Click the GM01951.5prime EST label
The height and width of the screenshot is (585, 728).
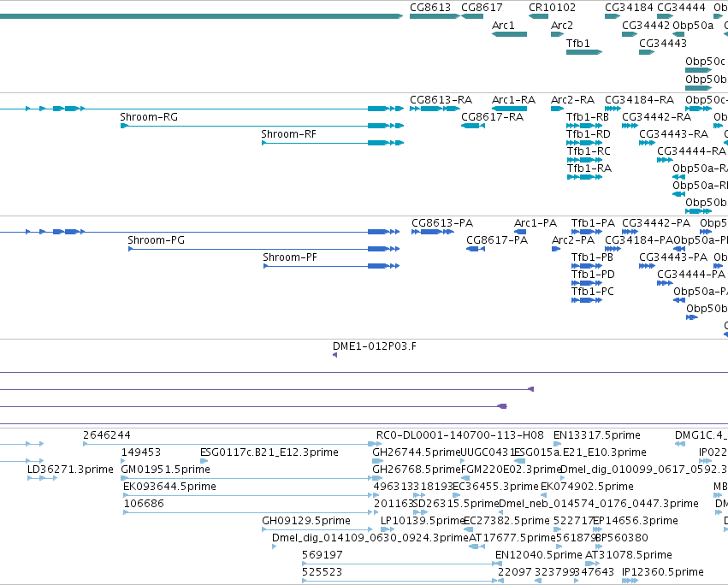click(165, 470)
